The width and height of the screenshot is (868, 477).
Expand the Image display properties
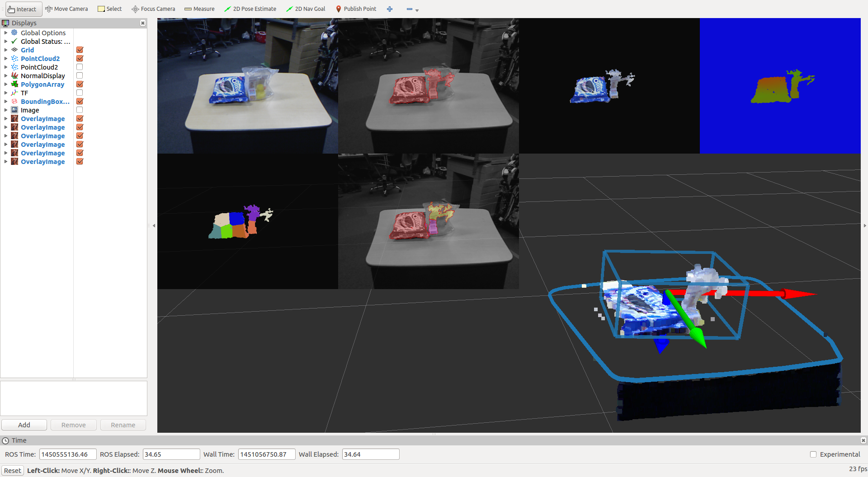point(5,110)
